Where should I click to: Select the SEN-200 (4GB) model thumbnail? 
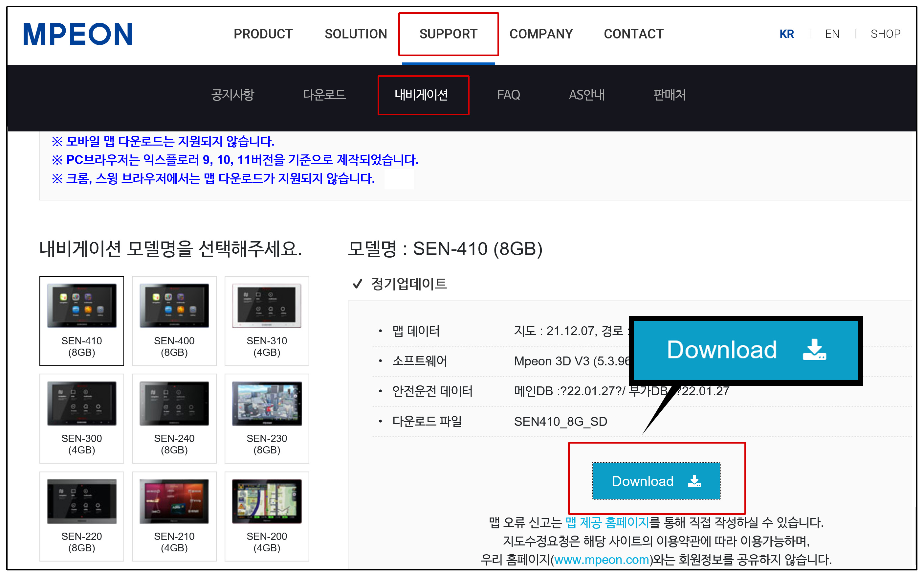tap(267, 516)
